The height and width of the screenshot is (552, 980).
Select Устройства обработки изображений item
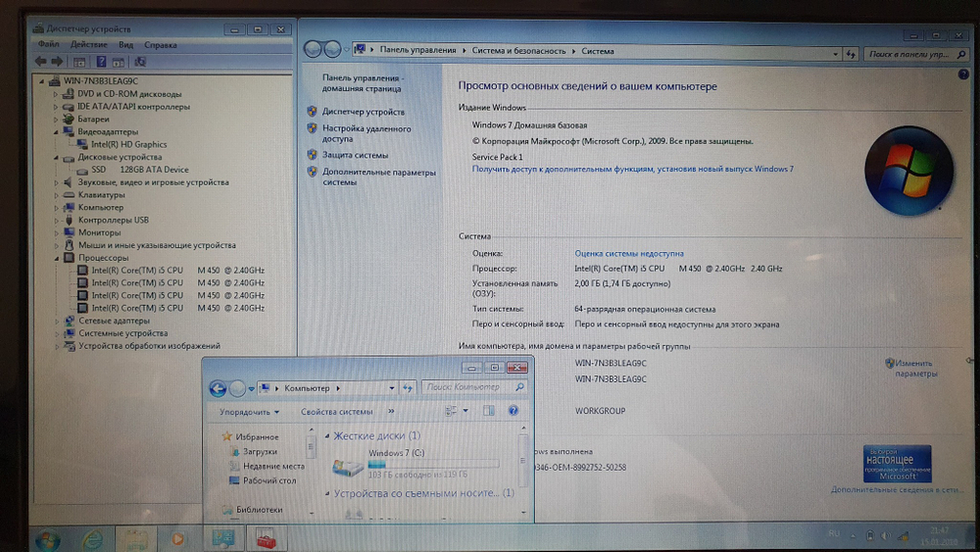(149, 346)
